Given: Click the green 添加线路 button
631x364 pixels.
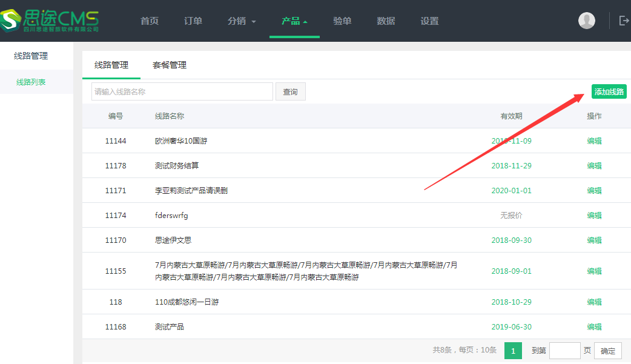Looking at the screenshot, I should coord(609,92).
